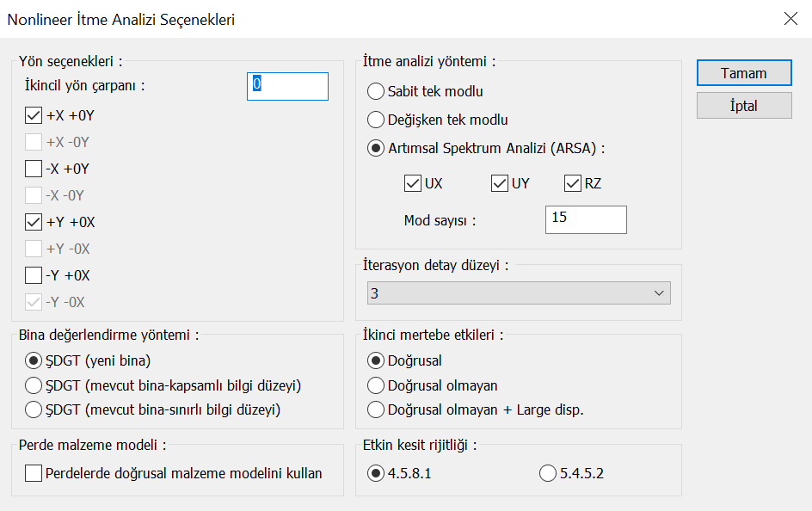Select Doğrusal olmayan second-order option
Image resolution: width=812 pixels, height=511 pixels.
[376, 385]
